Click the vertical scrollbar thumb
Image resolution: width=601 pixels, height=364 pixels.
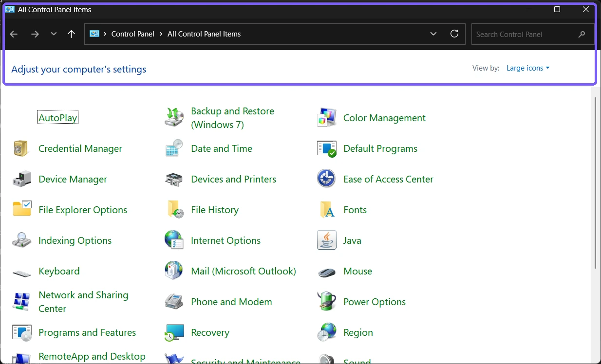(595, 182)
